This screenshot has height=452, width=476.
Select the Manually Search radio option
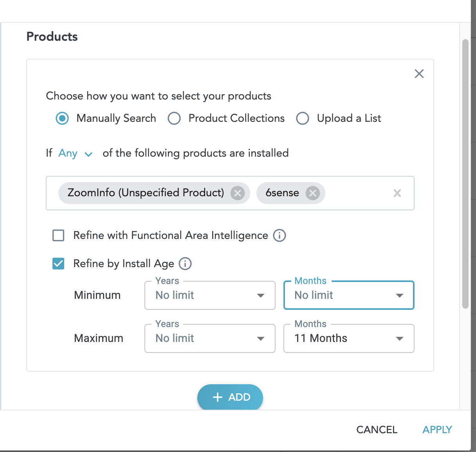(62, 118)
